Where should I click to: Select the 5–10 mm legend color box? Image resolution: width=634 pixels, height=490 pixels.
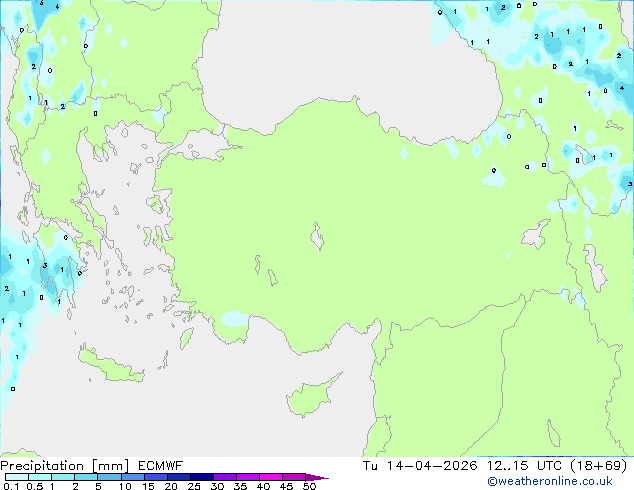(x=109, y=477)
